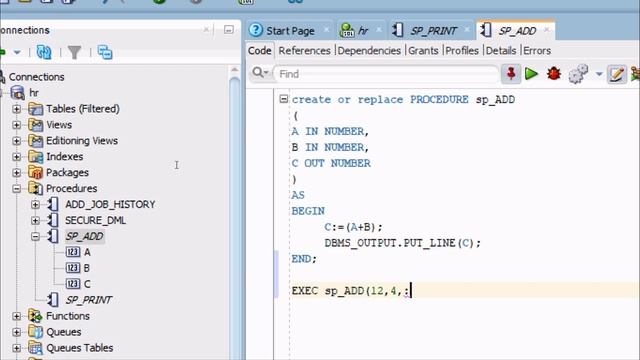This screenshot has height=360, width=640.
Task: Expand the Queues node
Action: [x=16, y=332]
